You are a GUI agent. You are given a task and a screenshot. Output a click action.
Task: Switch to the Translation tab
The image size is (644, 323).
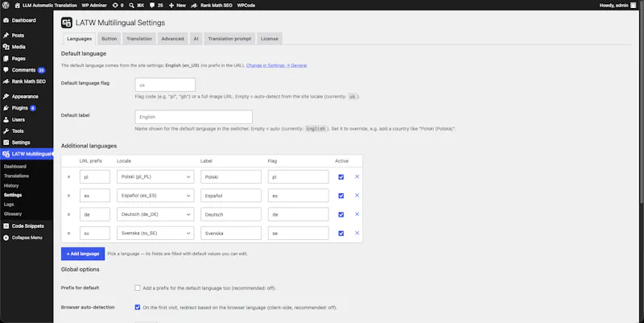point(139,39)
